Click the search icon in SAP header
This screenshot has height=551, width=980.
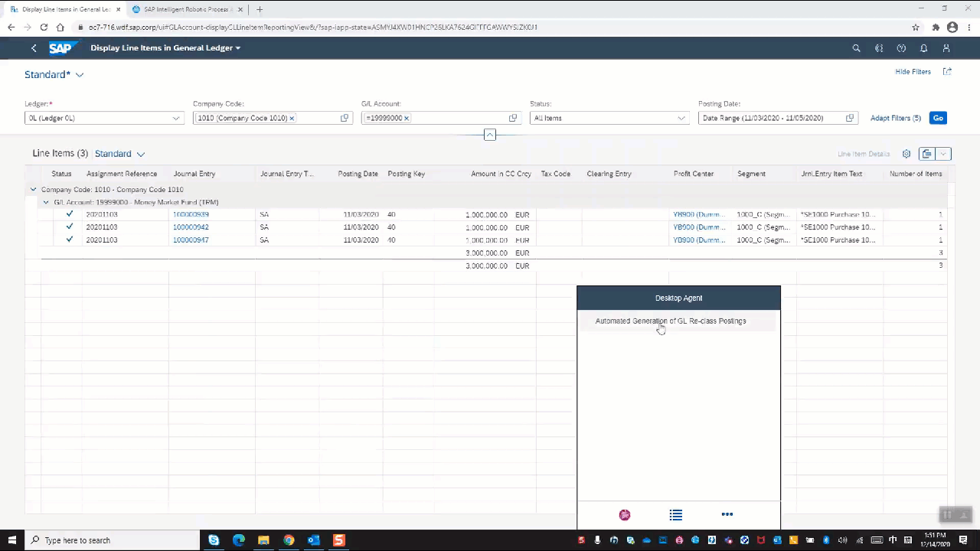[856, 48]
